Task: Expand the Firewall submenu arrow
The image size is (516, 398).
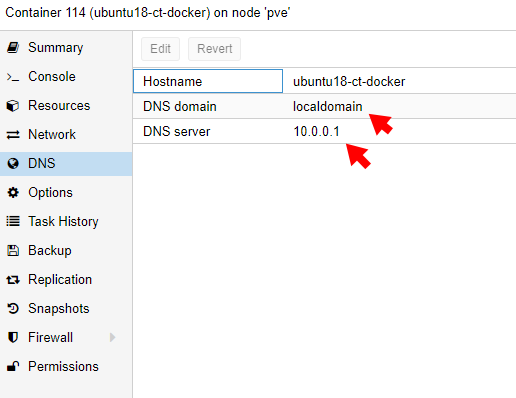Action: coord(113,337)
